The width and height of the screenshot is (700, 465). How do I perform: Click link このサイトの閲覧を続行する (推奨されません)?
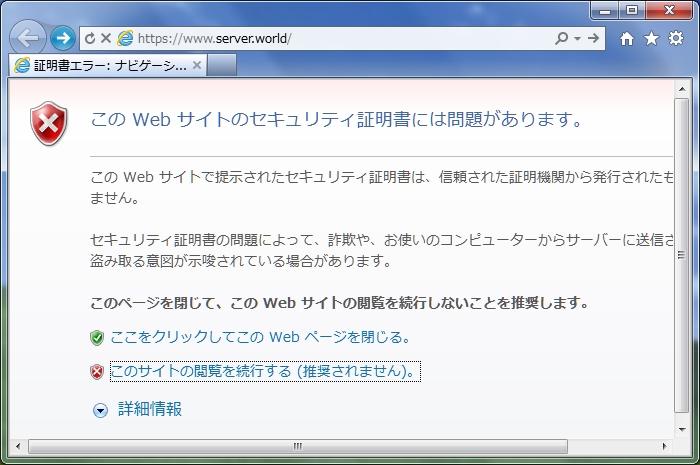click(x=265, y=371)
